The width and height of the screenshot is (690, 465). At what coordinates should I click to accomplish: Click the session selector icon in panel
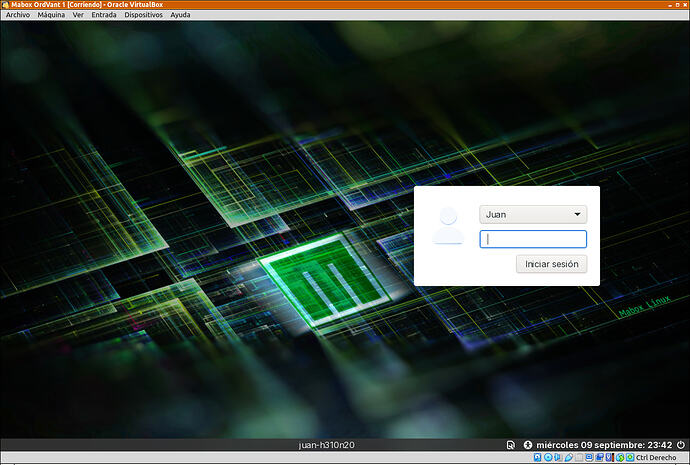pyautogui.click(x=510, y=445)
